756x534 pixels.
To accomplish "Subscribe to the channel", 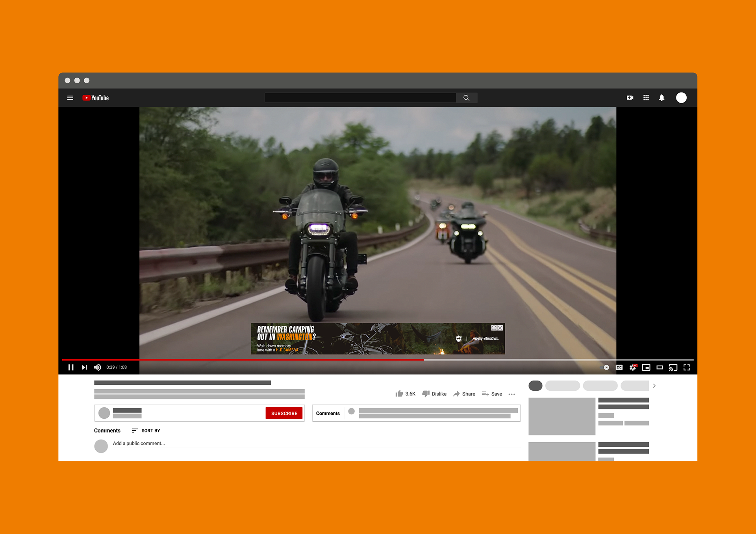I will tap(284, 413).
